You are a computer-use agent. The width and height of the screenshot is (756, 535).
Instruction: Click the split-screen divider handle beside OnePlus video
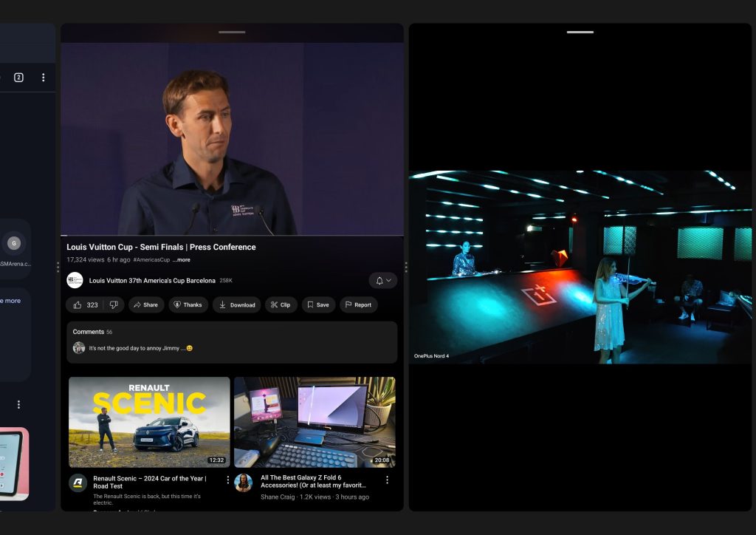pyautogui.click(x=406, y=267)
